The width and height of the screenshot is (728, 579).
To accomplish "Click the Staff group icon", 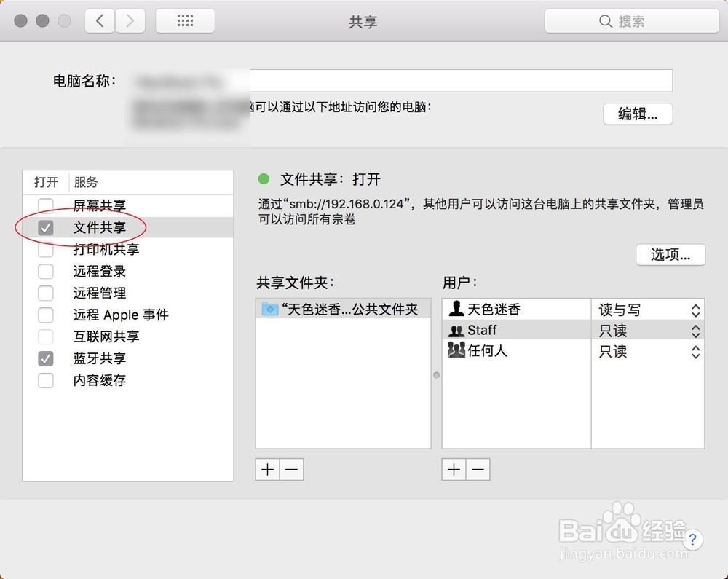I will click(x=456, y=330).
